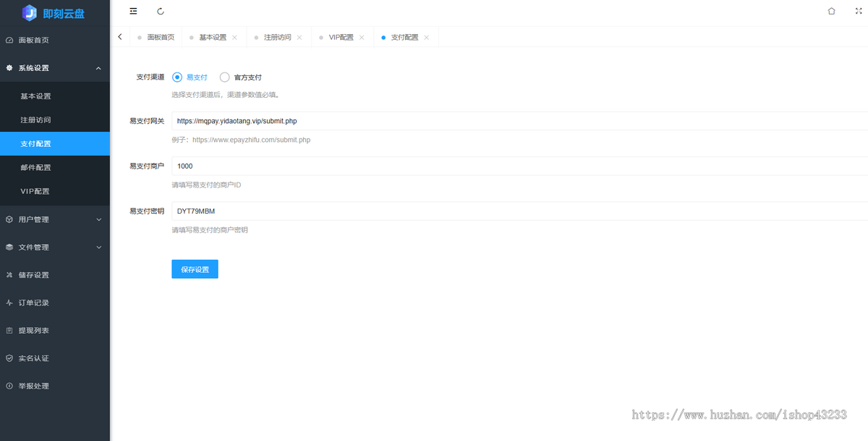Click the example URL hint text
Screen dimensions: 868x441
coord(241,140)
